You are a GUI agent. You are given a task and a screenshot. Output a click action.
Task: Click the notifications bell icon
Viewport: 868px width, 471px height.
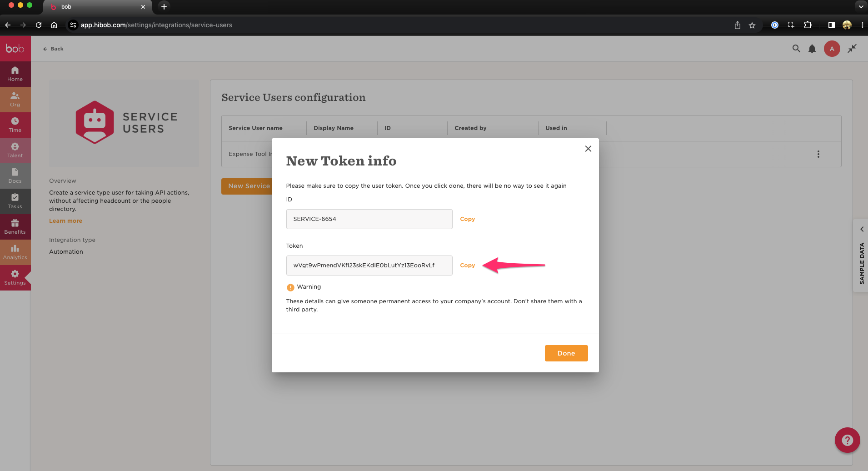pos(812,49)
